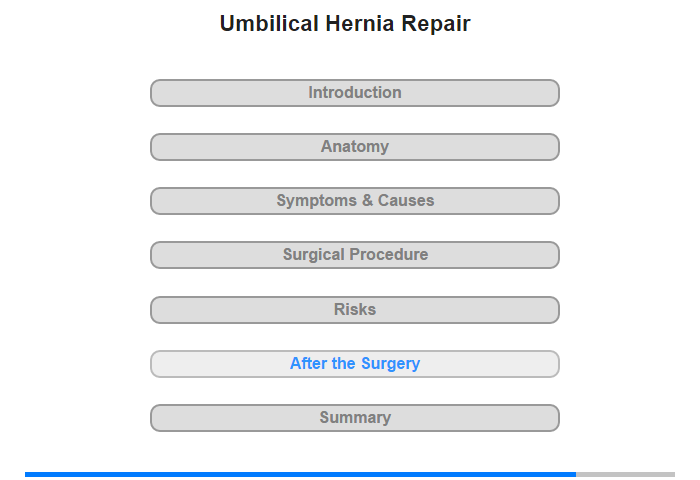Screen dimensions: 700x480
Task: Click the gray unfilled end of progress bar
Action: click(625, 474)
